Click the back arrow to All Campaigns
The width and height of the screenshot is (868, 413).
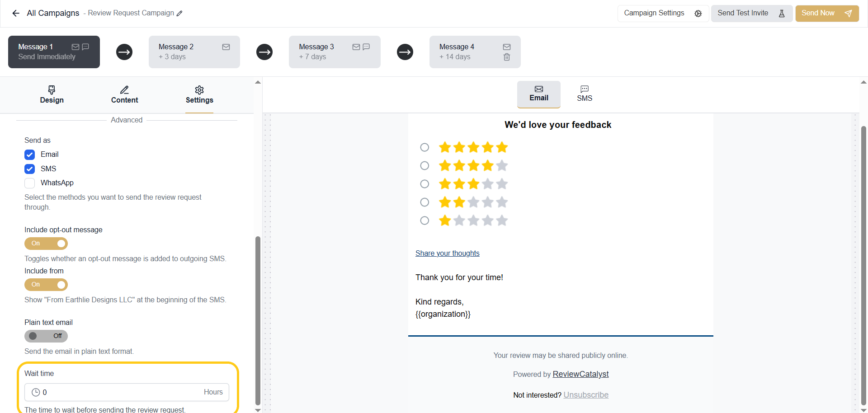[16, 13]
